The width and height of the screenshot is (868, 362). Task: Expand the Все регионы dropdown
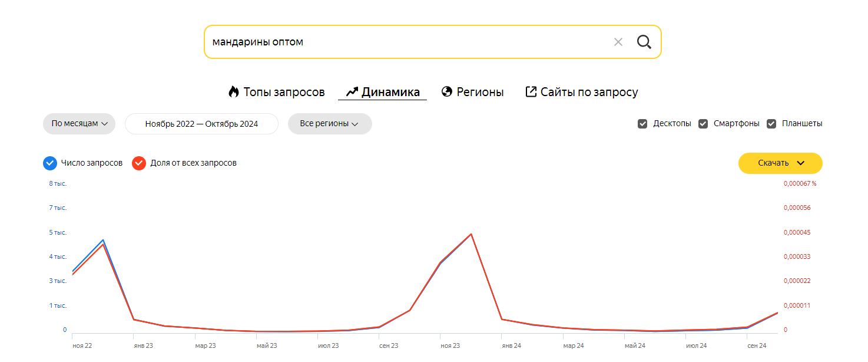pos(329,124)
